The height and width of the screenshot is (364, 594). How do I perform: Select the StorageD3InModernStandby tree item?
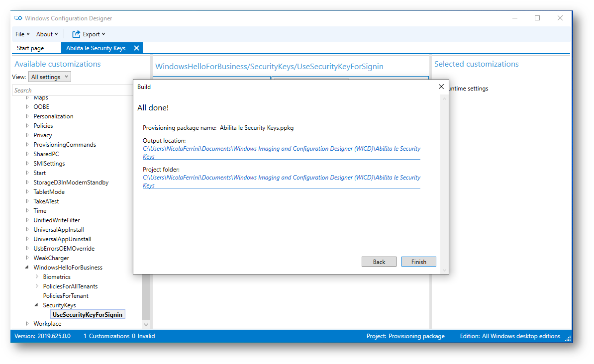(x=71, y=182)
